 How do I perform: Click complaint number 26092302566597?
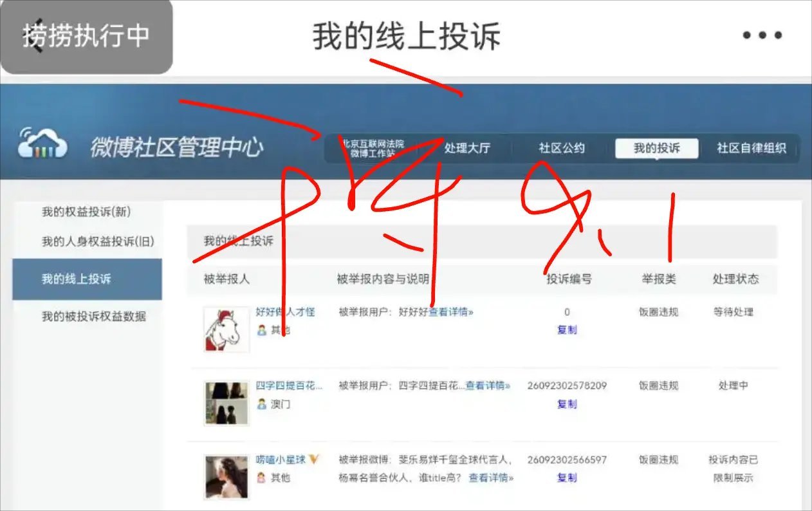(567, 460)
